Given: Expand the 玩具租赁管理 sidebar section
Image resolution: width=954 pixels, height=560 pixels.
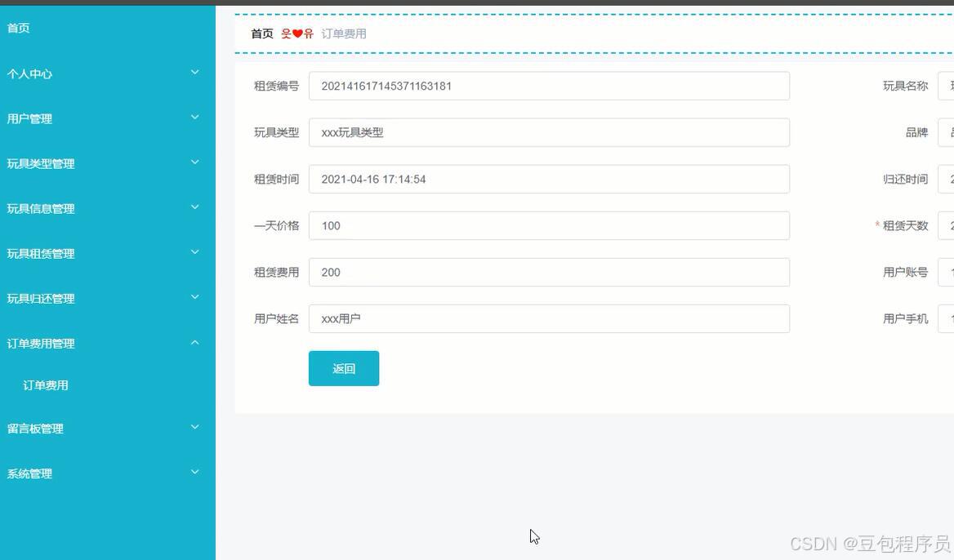Looking at the screenshot, I should [x=106, y=253].
